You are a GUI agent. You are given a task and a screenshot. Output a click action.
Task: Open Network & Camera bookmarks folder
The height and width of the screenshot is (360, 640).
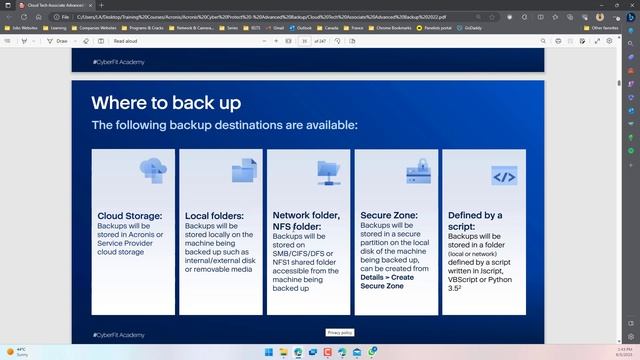(x=191, y=28)
